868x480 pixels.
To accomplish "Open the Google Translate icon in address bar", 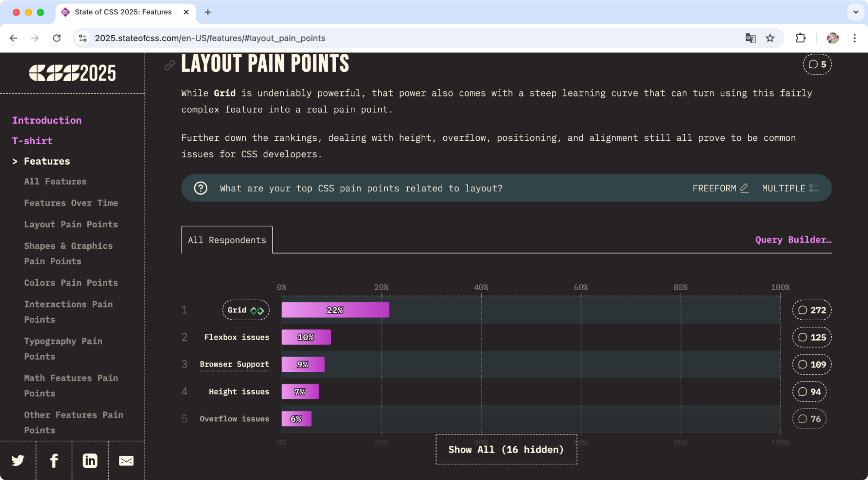I will [x=750, y=38].
